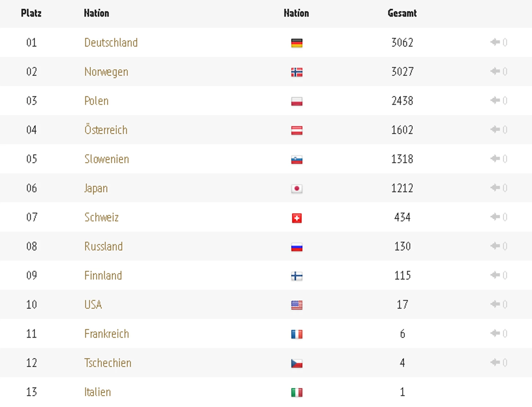Click the Swiss flag icon
Screen dimensions: 532x407
297,218
